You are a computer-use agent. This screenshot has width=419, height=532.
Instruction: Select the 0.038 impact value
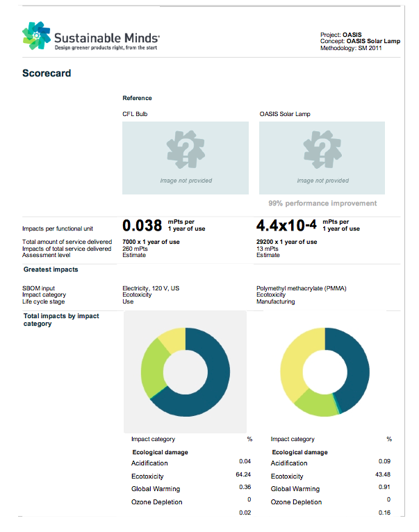click(142, 226)
